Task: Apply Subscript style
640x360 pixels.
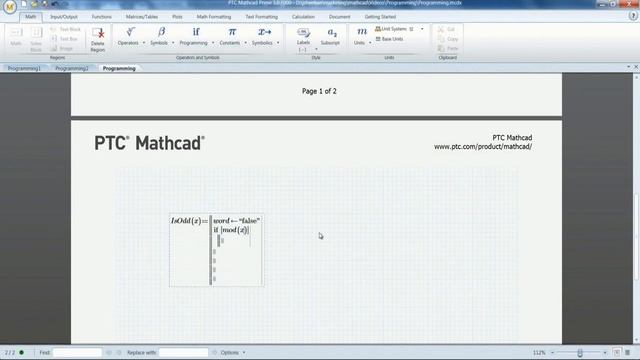Action: [x=331, y=36]
